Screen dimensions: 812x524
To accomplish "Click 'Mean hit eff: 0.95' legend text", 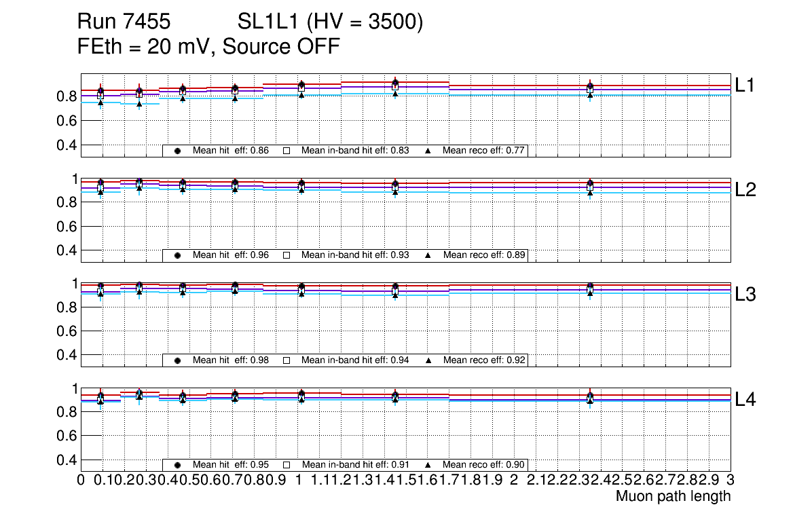I will pyautogui.click(x=231, y=465).
